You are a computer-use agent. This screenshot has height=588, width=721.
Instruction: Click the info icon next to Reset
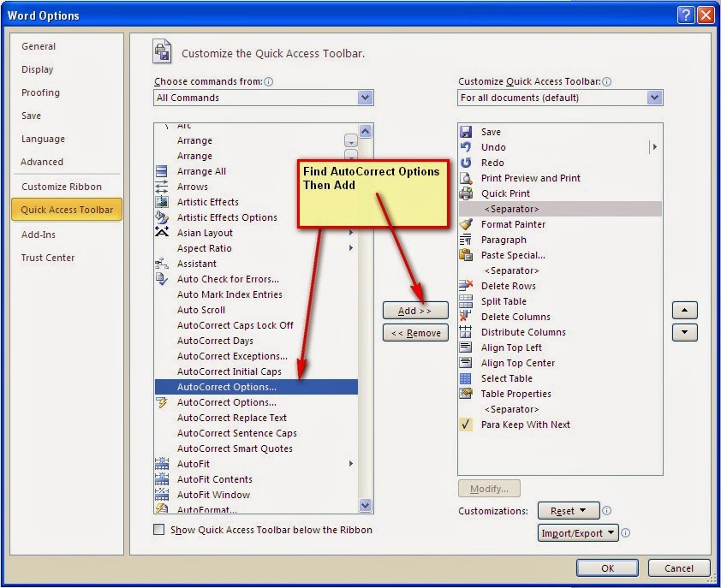tap(606, 511)
